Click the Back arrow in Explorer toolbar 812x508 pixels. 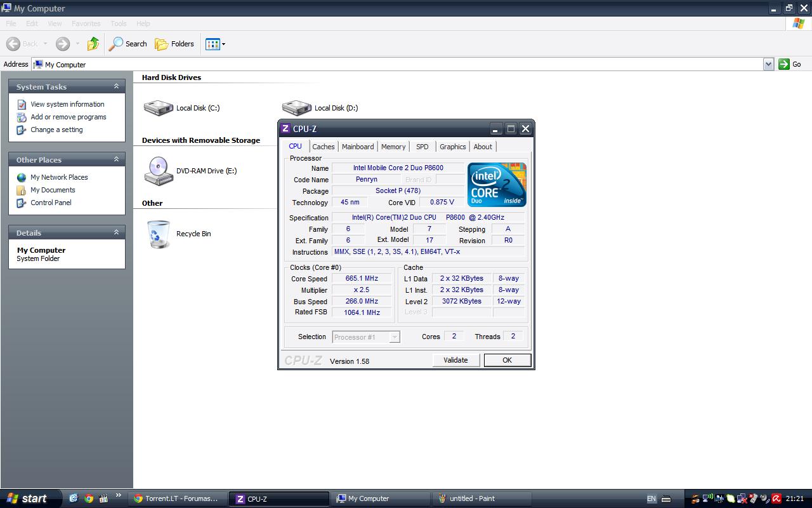(13, 44)
